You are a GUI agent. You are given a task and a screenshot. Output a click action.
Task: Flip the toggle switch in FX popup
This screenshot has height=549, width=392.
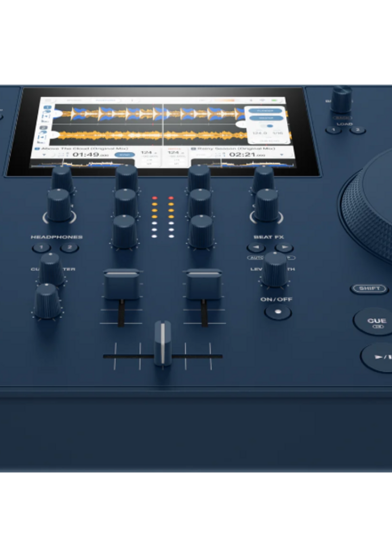pyautogui.click(x=267, y=126)
